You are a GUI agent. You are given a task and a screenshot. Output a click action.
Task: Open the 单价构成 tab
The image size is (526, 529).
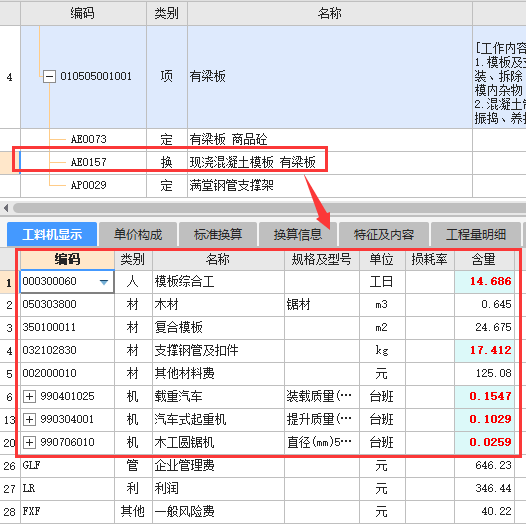(138, 234)
